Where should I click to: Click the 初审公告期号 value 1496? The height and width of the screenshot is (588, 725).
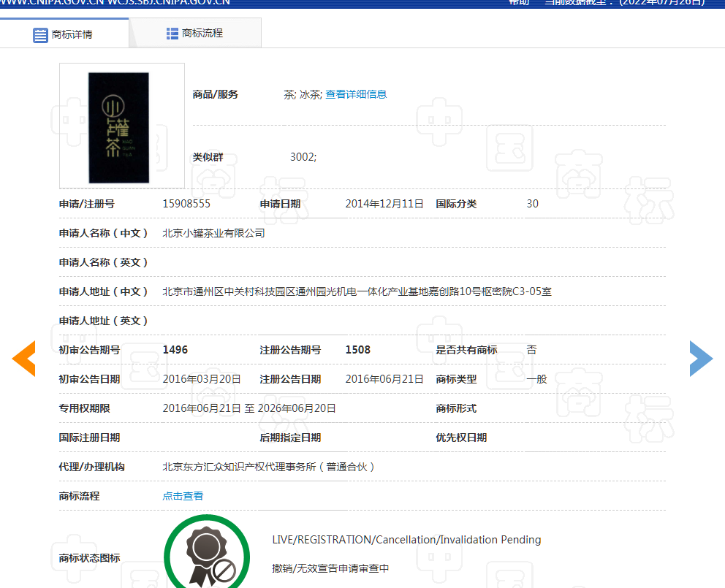[175, 350]
